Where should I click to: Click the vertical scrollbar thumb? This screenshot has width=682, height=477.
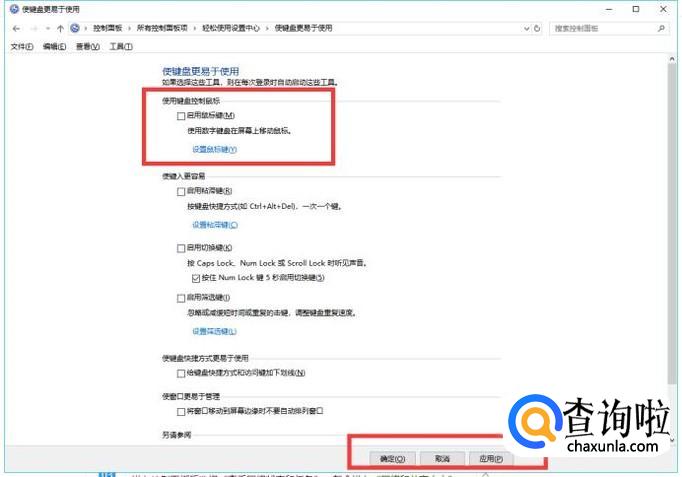(x=672, y=223)
